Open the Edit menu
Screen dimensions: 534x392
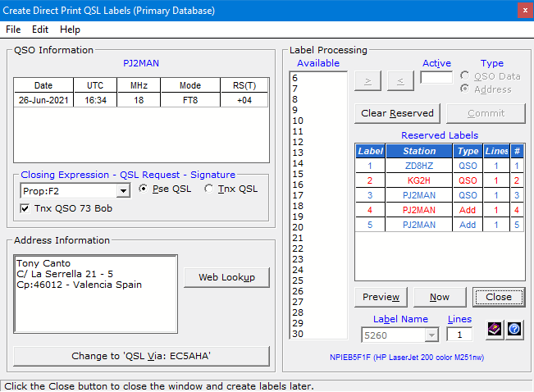(40, 30)
